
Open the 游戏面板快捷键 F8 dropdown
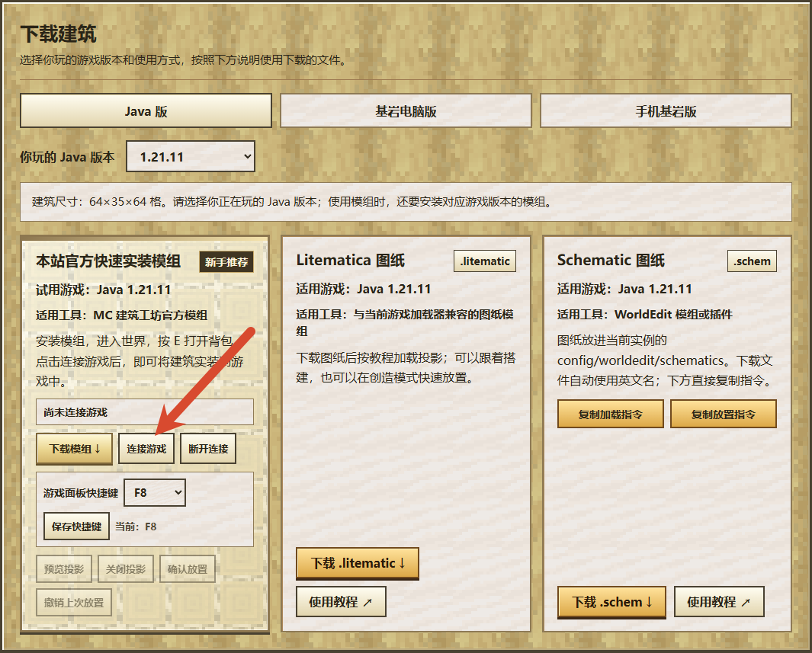[x=155, y=492]
